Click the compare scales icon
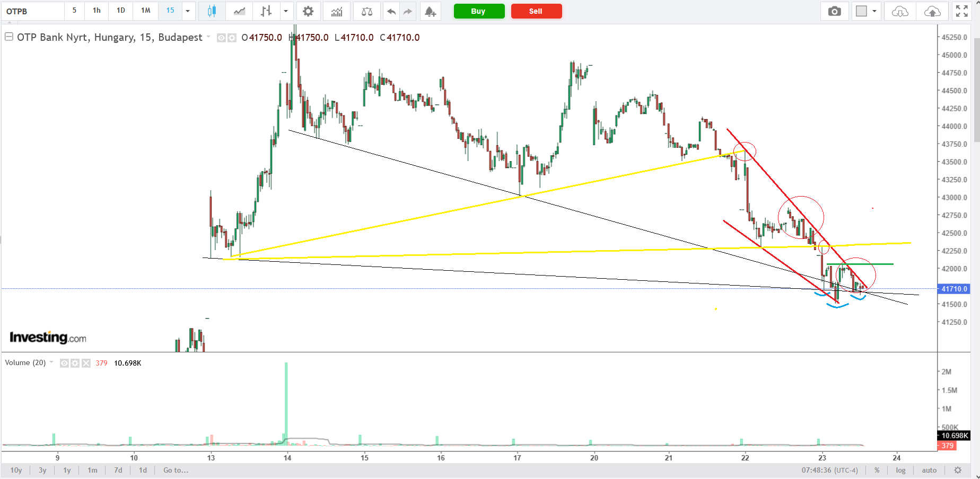The image size is (980, 479). coord(367,11)
